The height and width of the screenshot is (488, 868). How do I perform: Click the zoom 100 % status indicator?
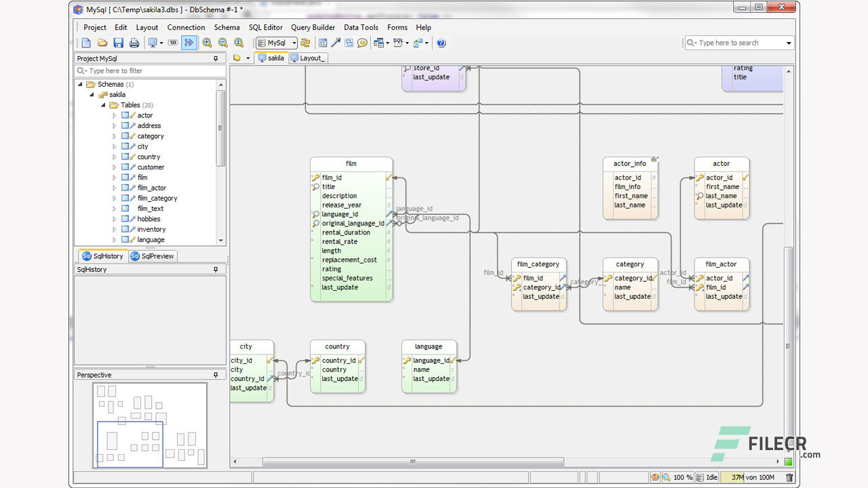point(678,478)
